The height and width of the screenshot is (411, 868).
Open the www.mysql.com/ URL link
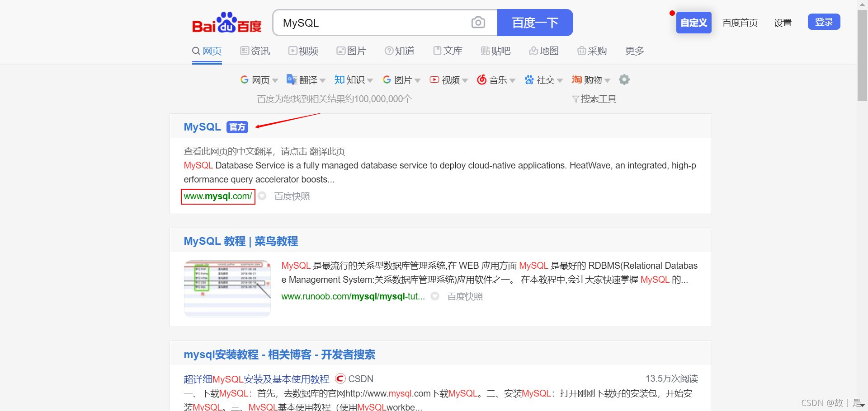[218, 196]
